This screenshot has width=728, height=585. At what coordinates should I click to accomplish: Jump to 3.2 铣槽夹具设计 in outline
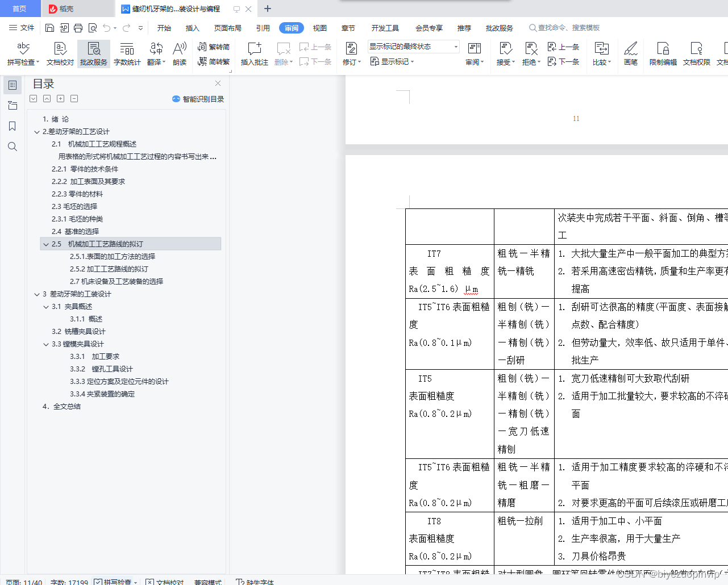(78, 332)
